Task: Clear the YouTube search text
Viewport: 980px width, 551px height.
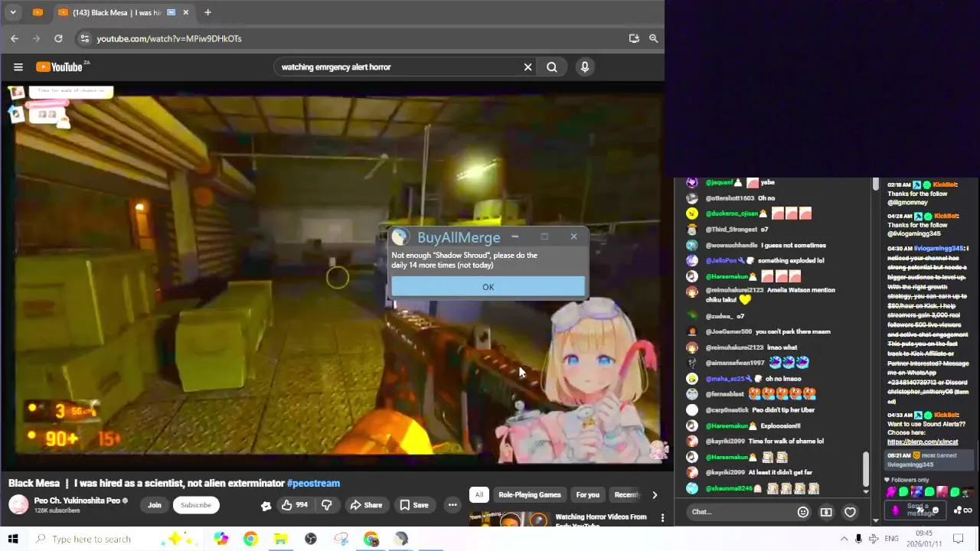Action: coord(528,67)
